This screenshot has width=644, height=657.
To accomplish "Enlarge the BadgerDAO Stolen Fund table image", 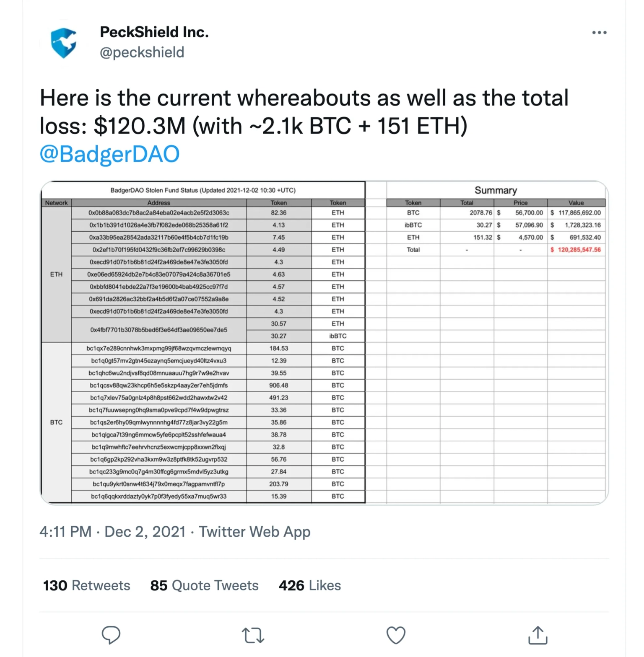I will pyautogui.click(x=324, y=343).
